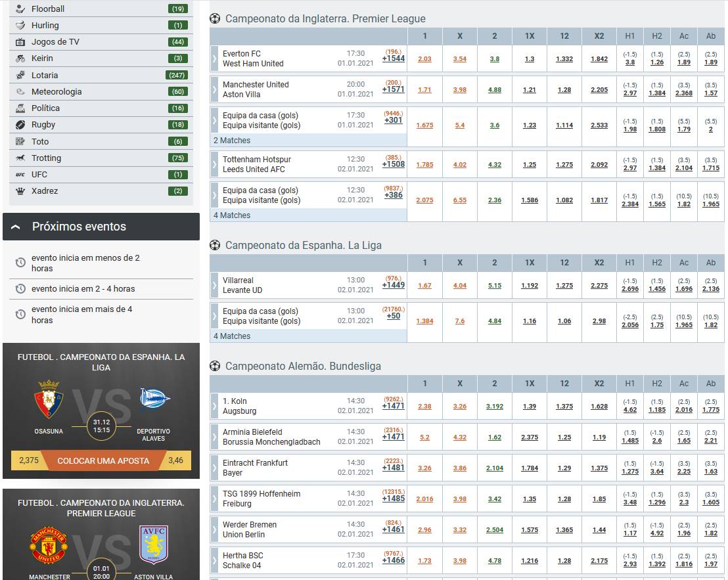Open the Floorball sport category

pos(101,9)
